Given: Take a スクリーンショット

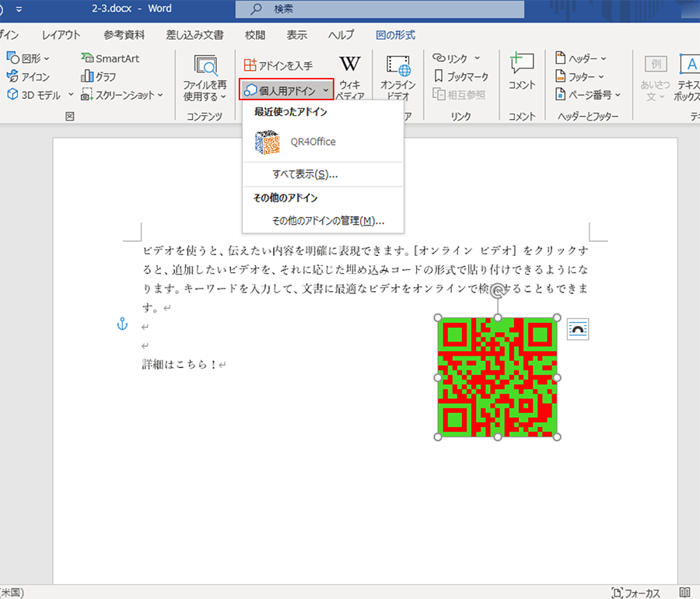Looking at the screenshot, I should tap(122, 95).
